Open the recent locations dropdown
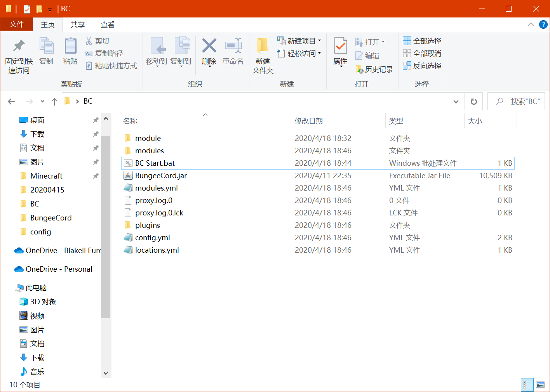Viewport: 550px width, 392px height. (x=42, y=101)
